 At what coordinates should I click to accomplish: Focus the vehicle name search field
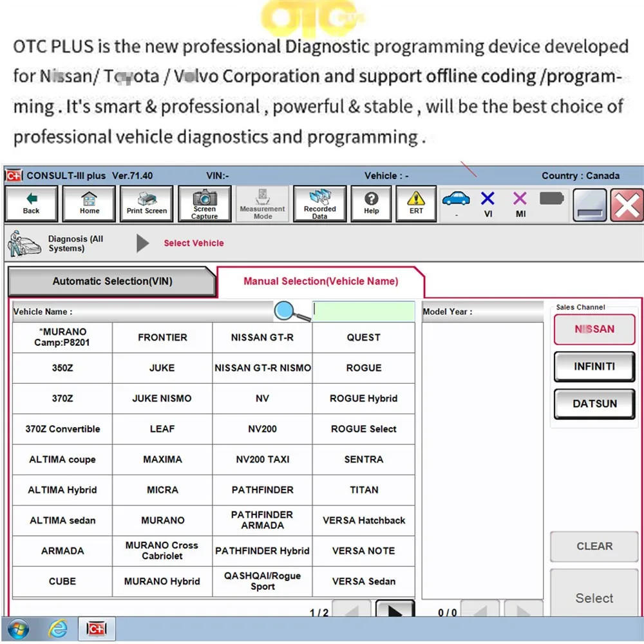point(363,311)
